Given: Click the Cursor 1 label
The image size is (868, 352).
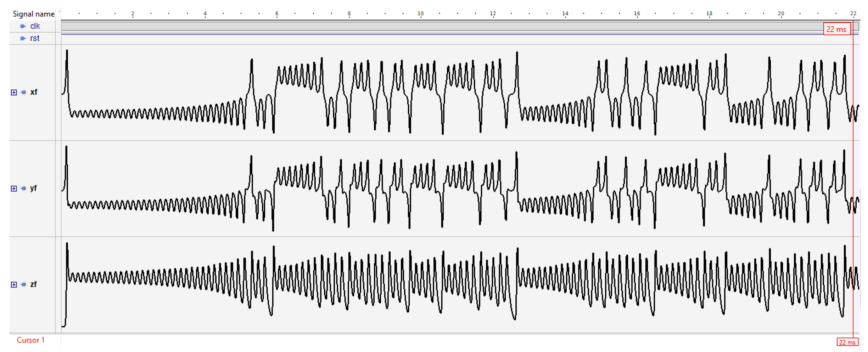Looking at the screenshot, I should [30, 340].
